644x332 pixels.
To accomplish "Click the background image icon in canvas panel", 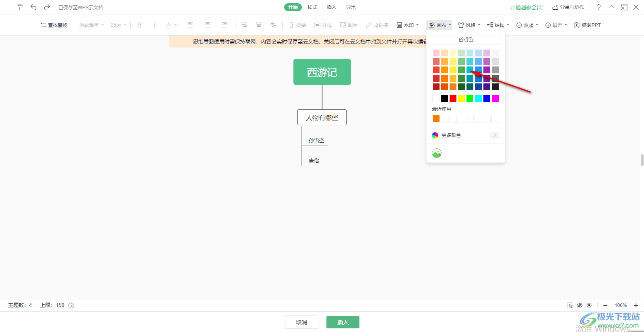I will click(x=437, y=153).
